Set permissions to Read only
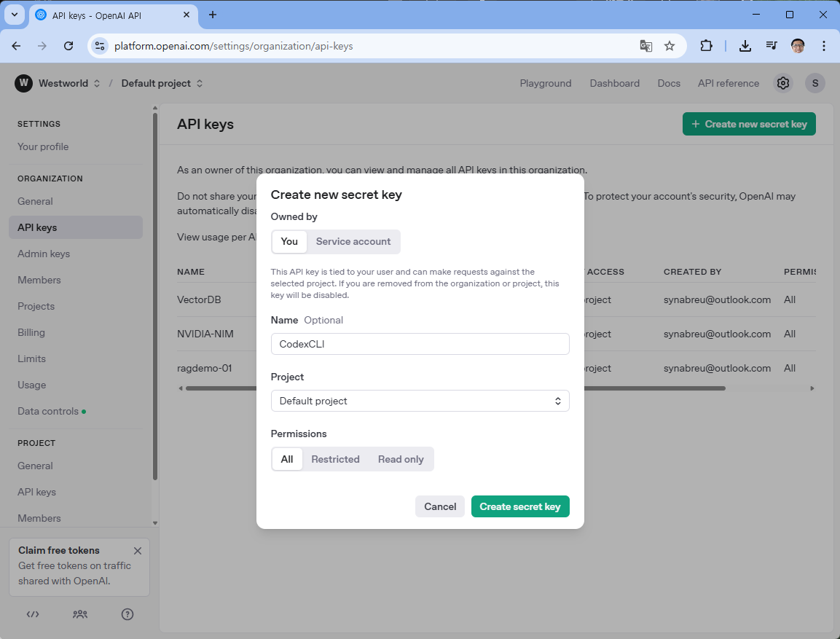The image size is (840, 639). point(401,459)
